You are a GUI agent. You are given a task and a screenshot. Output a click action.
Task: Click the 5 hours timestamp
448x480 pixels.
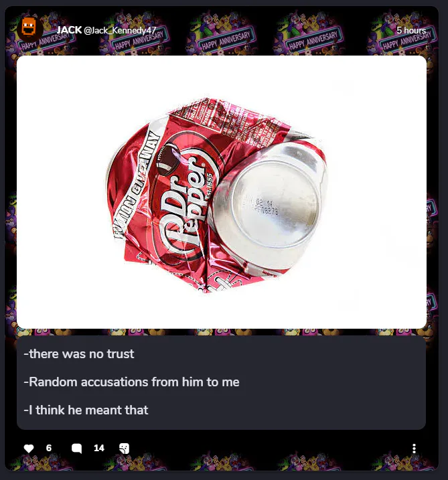[411, 30]
